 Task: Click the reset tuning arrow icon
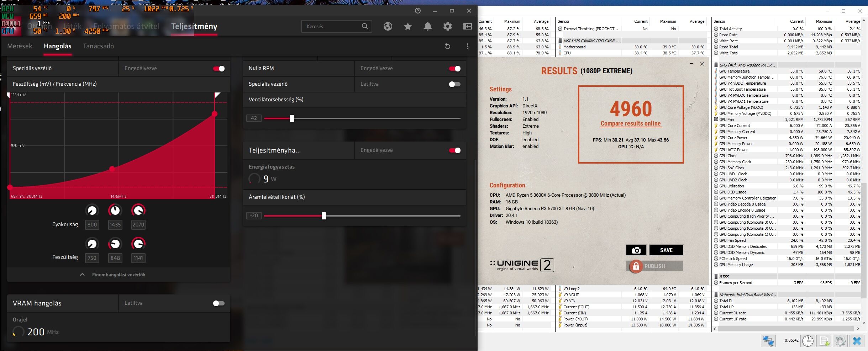pos(448,46)
